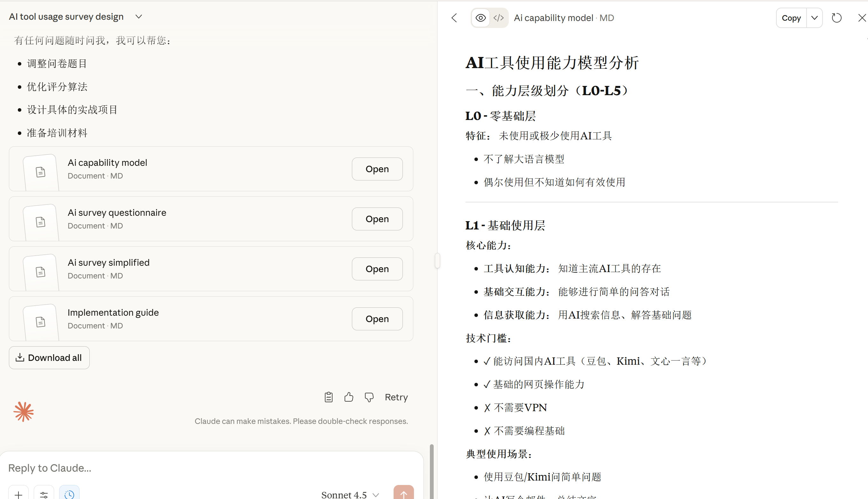The image size is (868, 499).
Task: Open the Copy options dropdown arrow
Action: (x=814, y=18)
